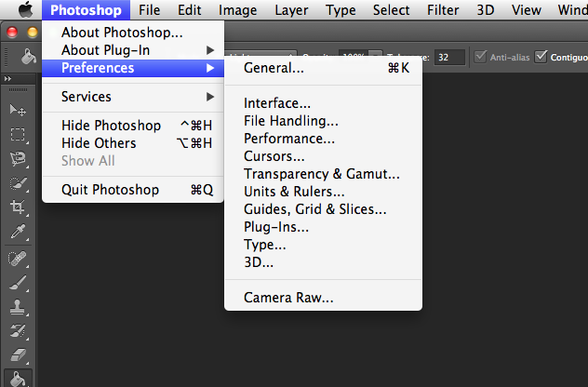
Task: Choose Hide Others
Action: point(133,143)
